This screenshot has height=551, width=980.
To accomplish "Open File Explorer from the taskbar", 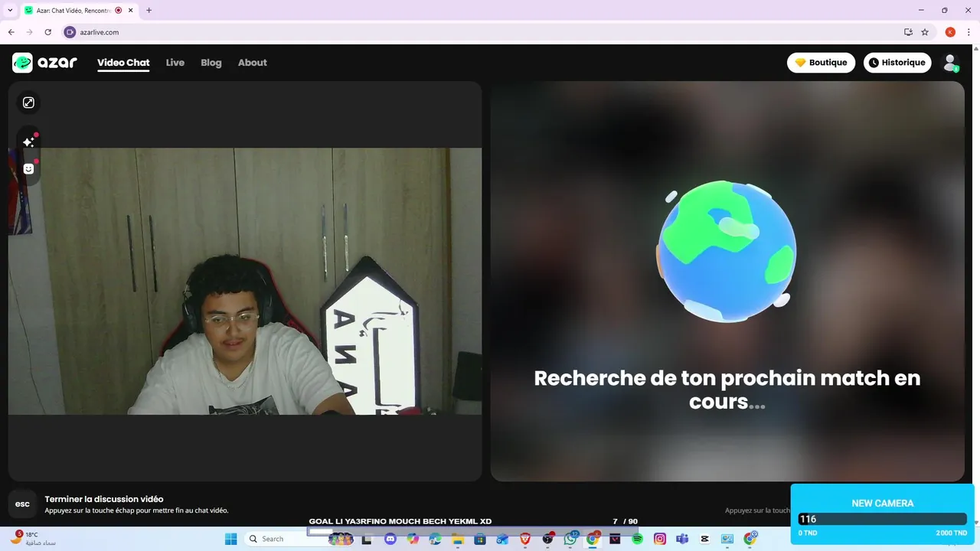I will pos(458,539).
